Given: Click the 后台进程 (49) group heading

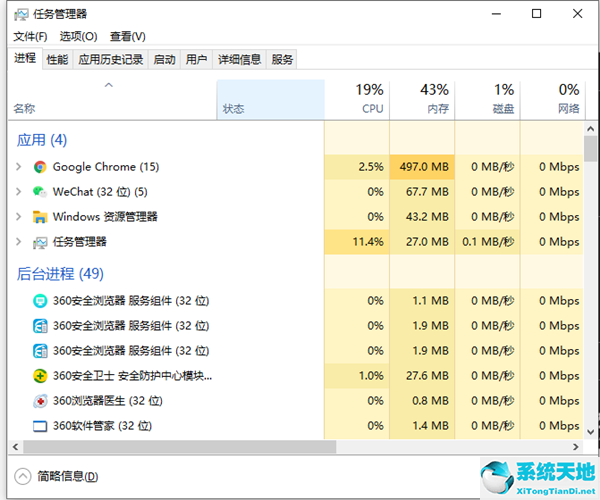Looking at the screenshot, I should coord(60,274).
